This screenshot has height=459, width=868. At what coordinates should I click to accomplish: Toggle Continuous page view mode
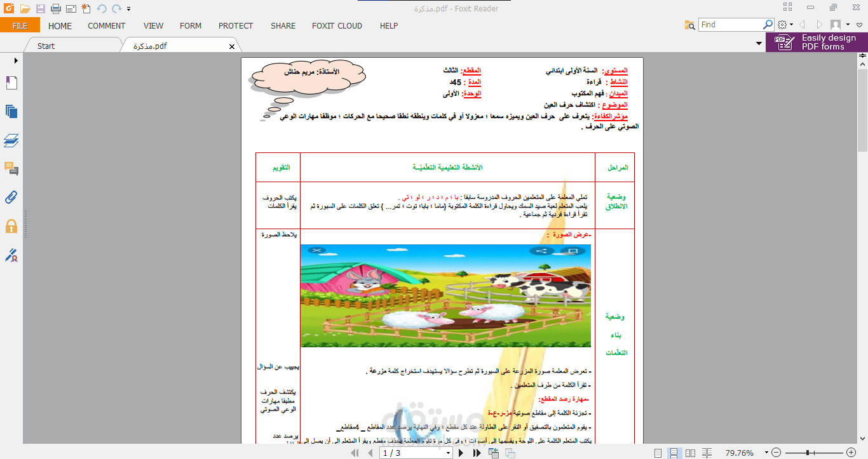(x=675, y=453)
